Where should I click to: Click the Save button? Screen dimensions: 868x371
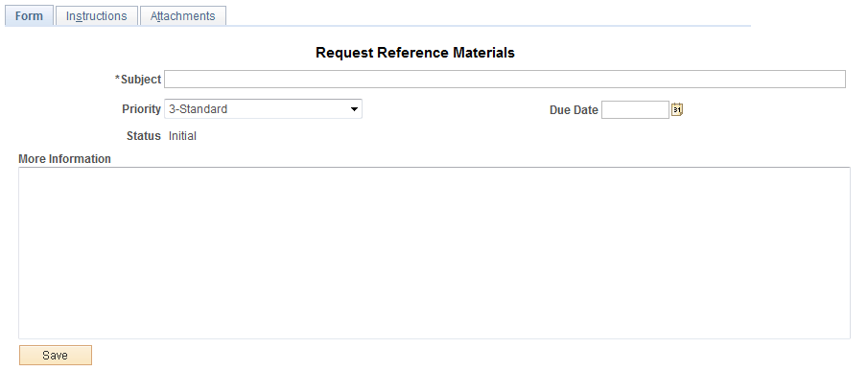click(x=56, y=356)
